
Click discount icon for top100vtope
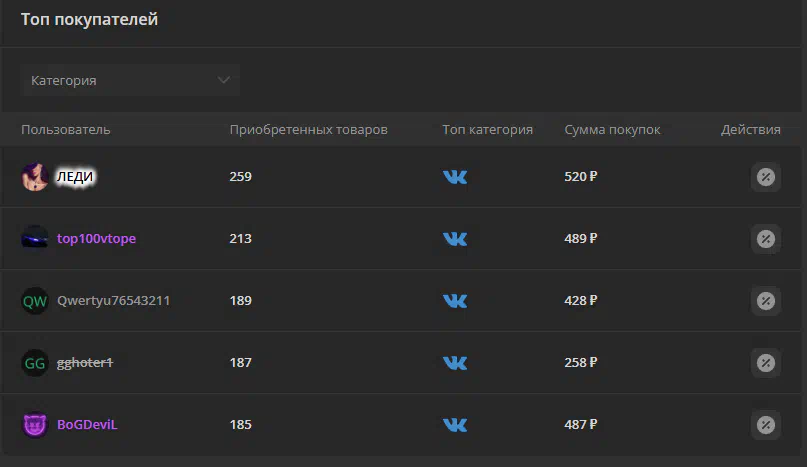pos(765,239)
